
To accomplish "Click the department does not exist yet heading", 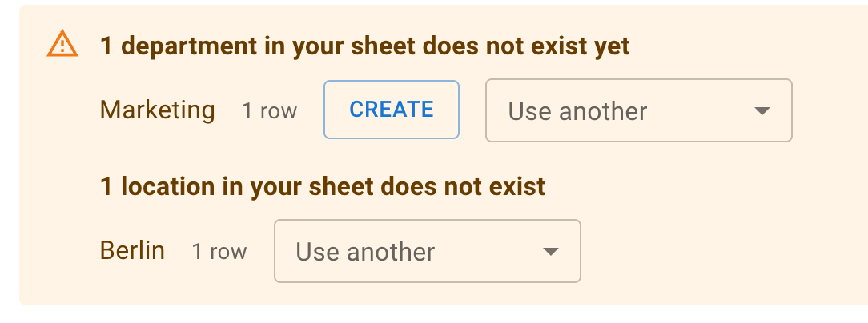I will click(365, 46).
